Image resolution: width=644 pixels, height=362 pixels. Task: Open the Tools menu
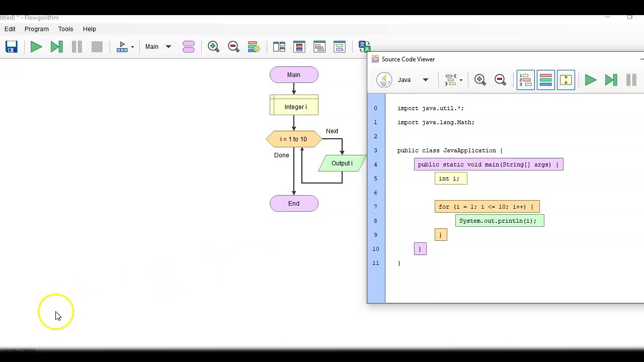(65, 29)
